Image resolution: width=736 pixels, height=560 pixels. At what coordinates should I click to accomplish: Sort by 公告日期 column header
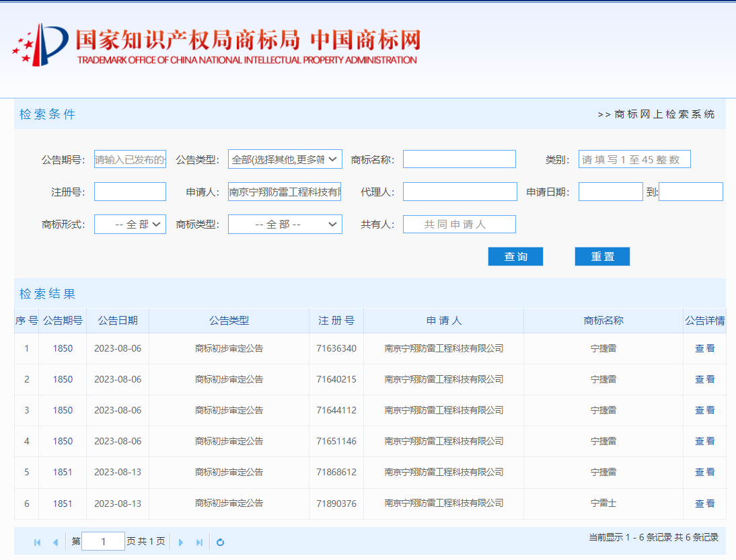[x=118, y=321]
